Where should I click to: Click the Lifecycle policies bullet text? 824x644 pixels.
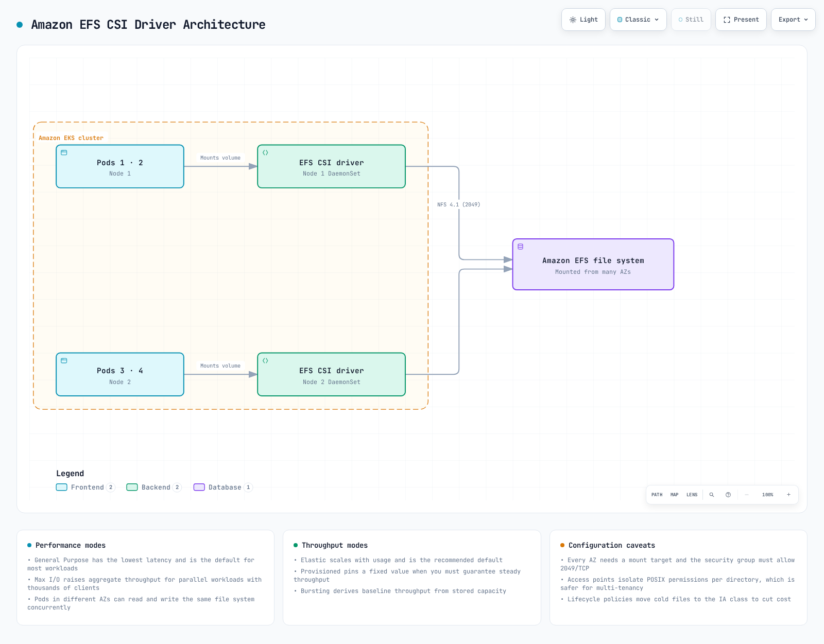point(676,599)
